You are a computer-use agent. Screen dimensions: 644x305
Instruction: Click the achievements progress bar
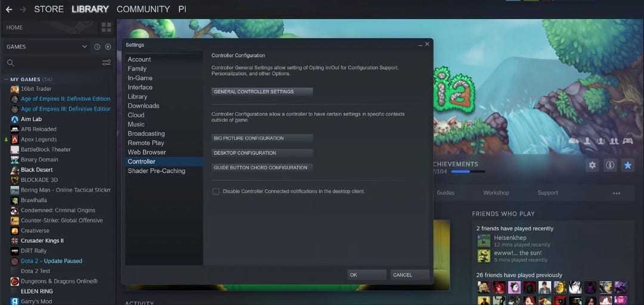click(x=467, y=171)
